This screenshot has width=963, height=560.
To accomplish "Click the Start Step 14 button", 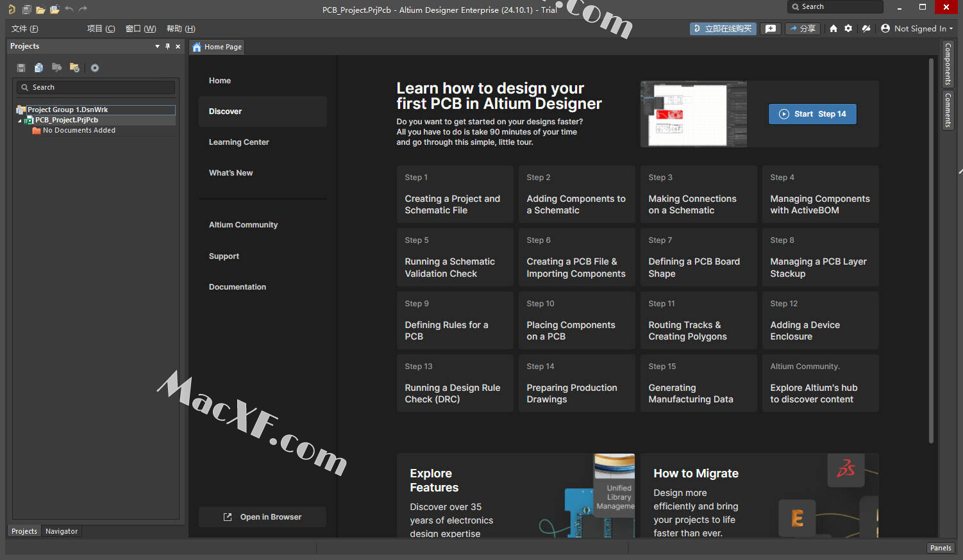I will coord(812,114).
